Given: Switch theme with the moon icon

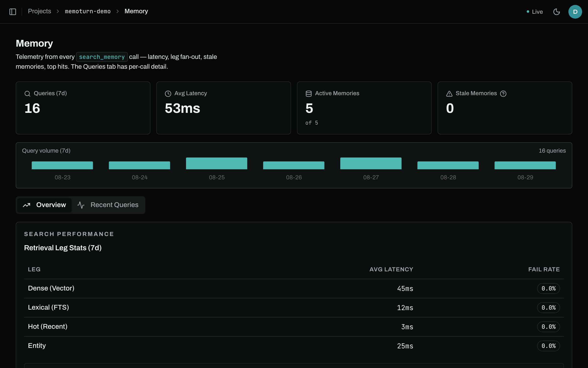Looking at the screenshot, I should point(557,12).
